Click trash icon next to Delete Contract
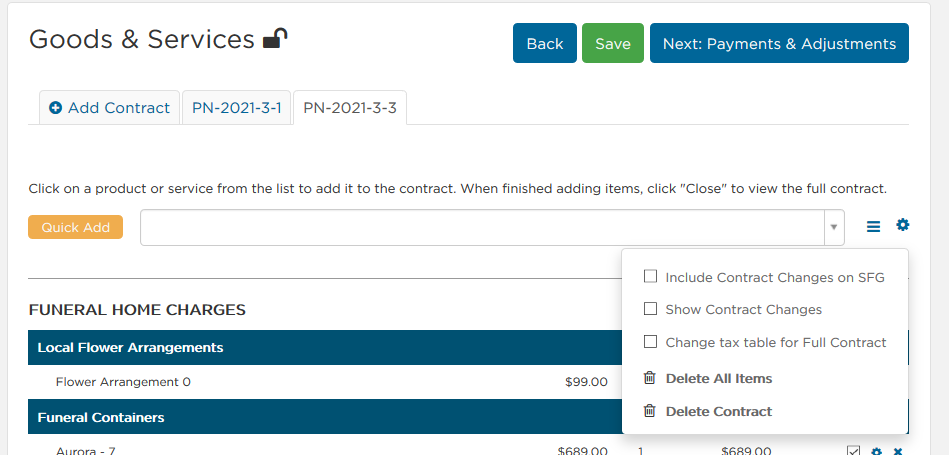The height and width of the screenshot is (455, 949). point(649,411)
